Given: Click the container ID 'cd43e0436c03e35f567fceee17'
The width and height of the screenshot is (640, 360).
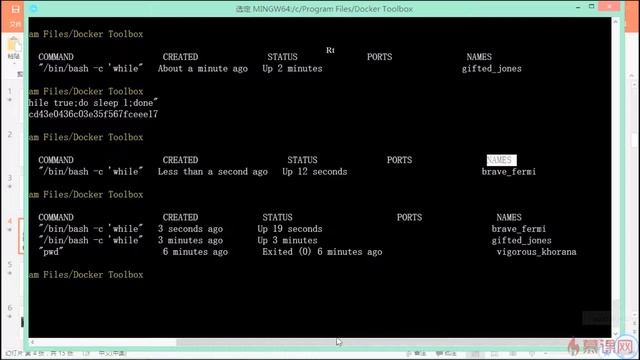Looking at the screenshot, I should tap(93, 114).
